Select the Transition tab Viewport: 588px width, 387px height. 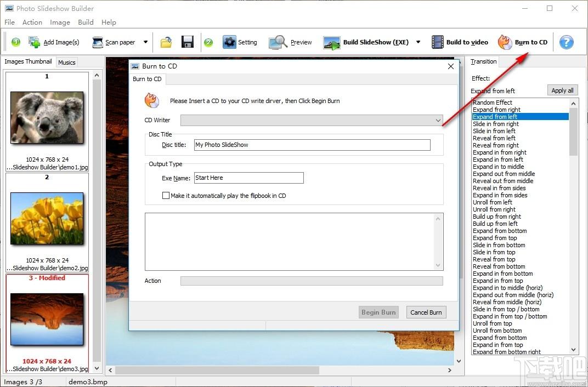483,61
